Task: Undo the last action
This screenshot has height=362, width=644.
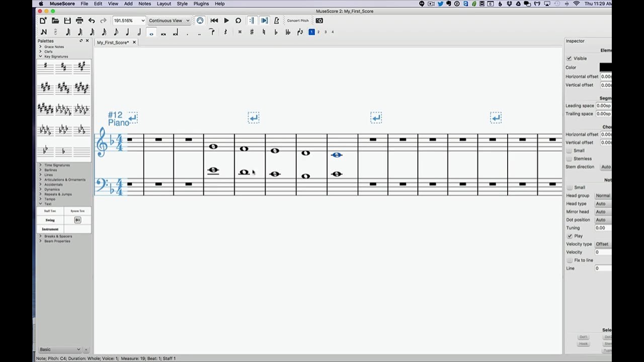Action: [92, 21]
